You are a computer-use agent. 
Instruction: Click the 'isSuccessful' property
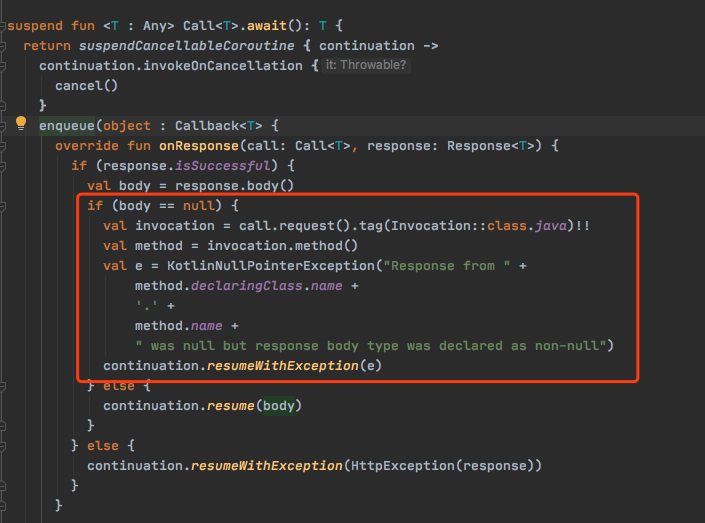pos(223,166)
